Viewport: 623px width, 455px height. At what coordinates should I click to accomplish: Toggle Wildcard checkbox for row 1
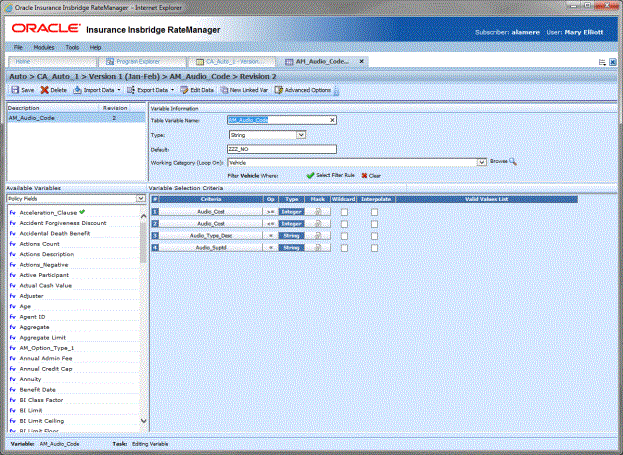click(344, 212)
